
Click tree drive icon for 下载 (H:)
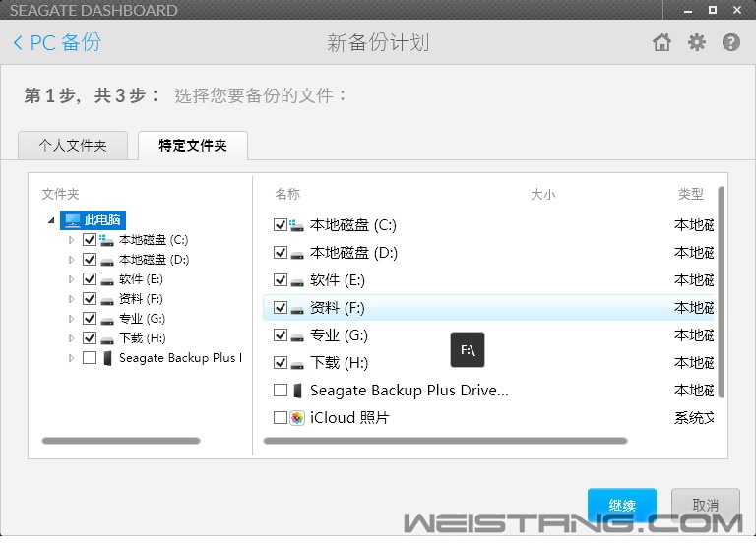107,340
